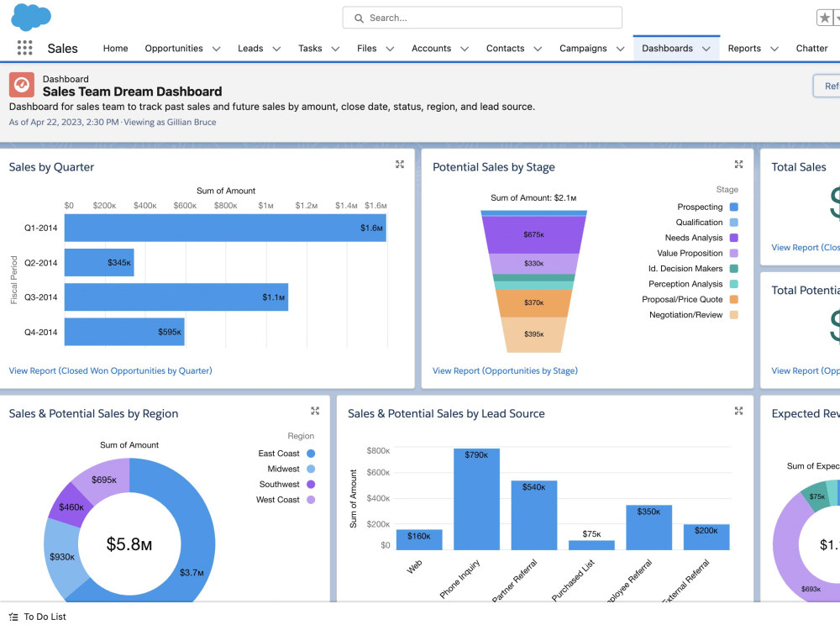
Task: Click the Q1-2014 bar showing $1.6M
Action: 225,228
